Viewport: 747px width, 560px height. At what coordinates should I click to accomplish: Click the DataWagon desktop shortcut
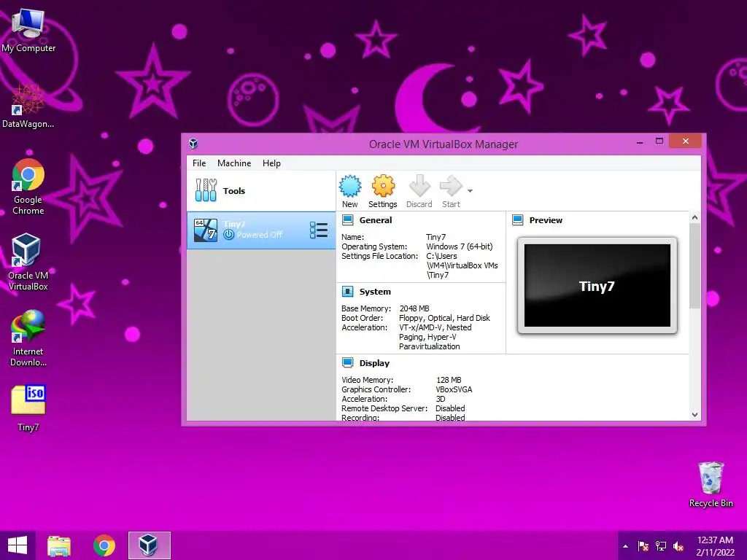point(28,106)
